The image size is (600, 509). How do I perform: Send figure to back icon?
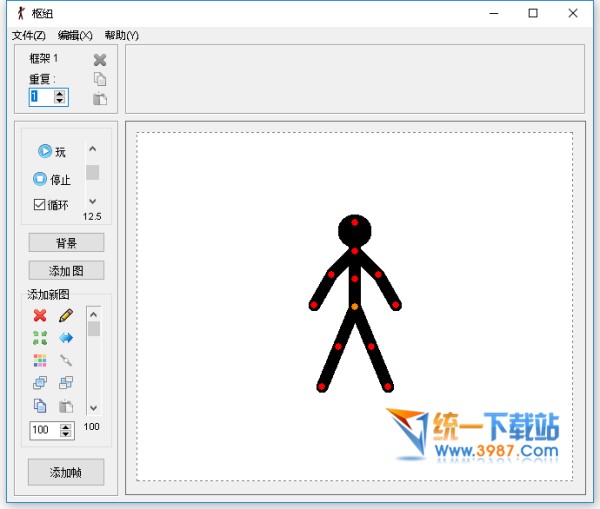coord(66,382)
